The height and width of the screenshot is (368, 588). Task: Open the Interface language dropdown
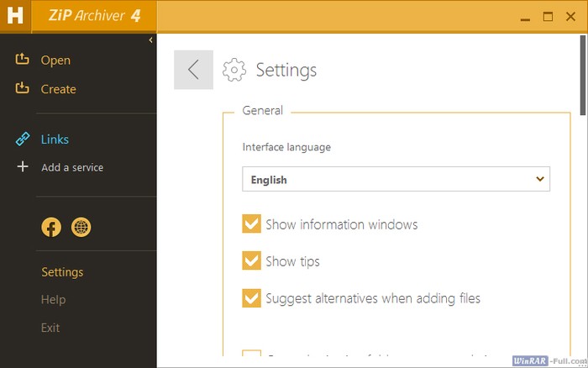coord(396,179)
